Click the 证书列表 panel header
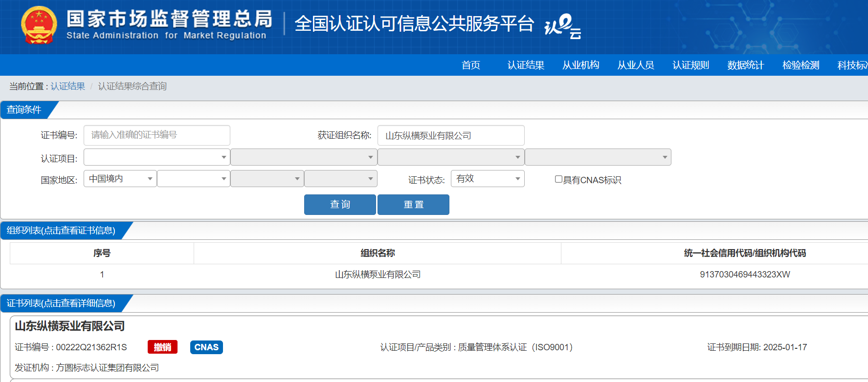The image size is (868, 382). coord(61,303)
